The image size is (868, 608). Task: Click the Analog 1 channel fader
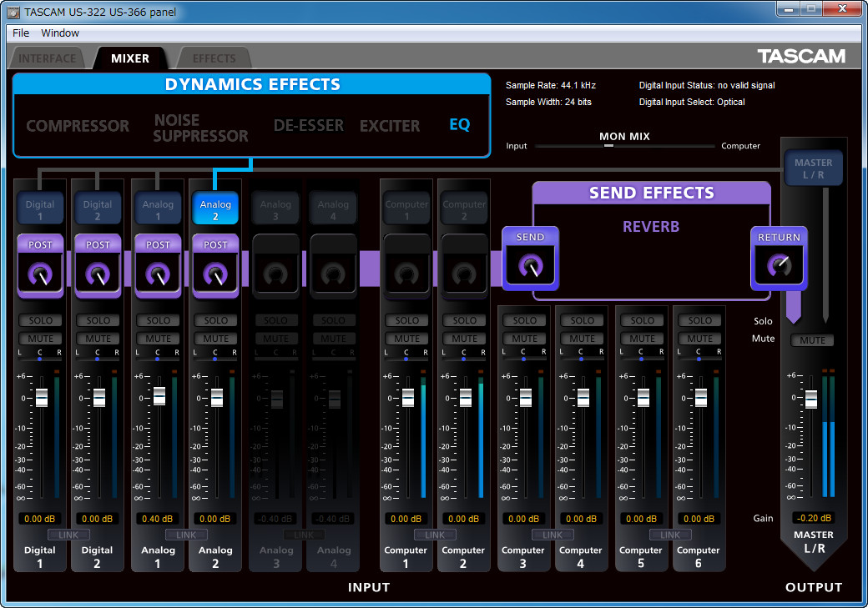point(159,396)
